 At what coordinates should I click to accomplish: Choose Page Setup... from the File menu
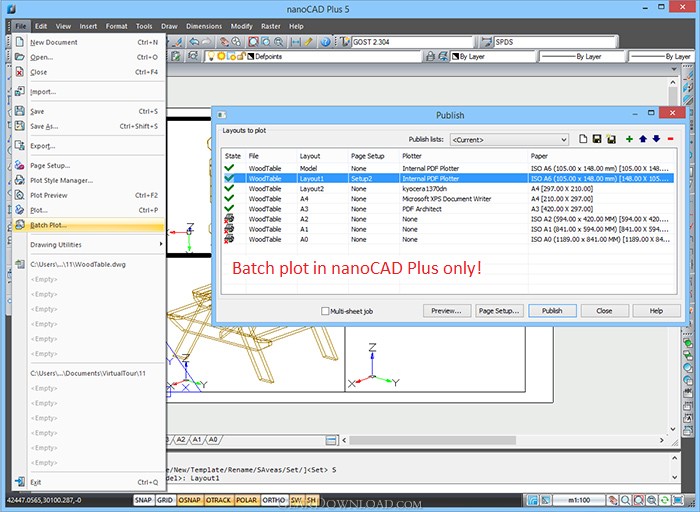coord(88,165)
